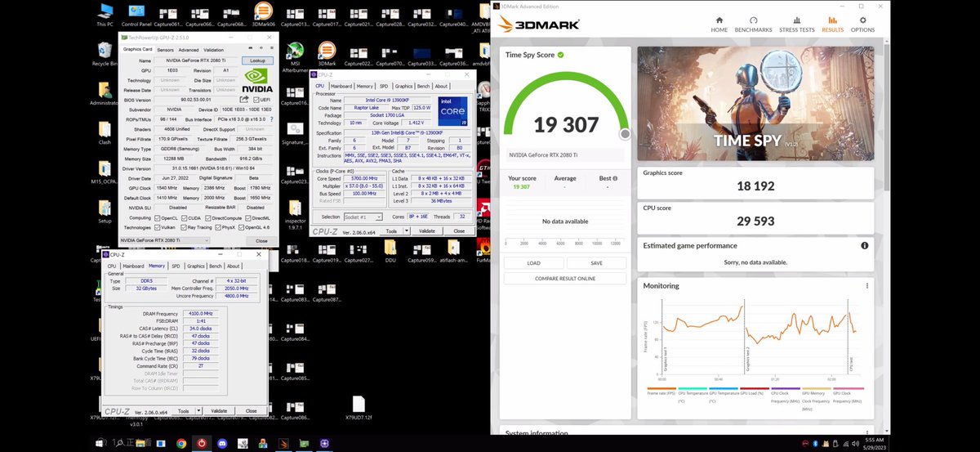Screen dimensions: 980x452
Task: Click Validate in CPU-Z Memory window
Action: tap(219, 411)
